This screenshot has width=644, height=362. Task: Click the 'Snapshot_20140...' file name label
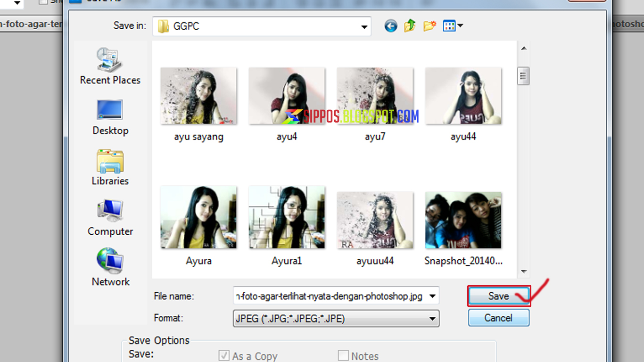click(463, 261)
